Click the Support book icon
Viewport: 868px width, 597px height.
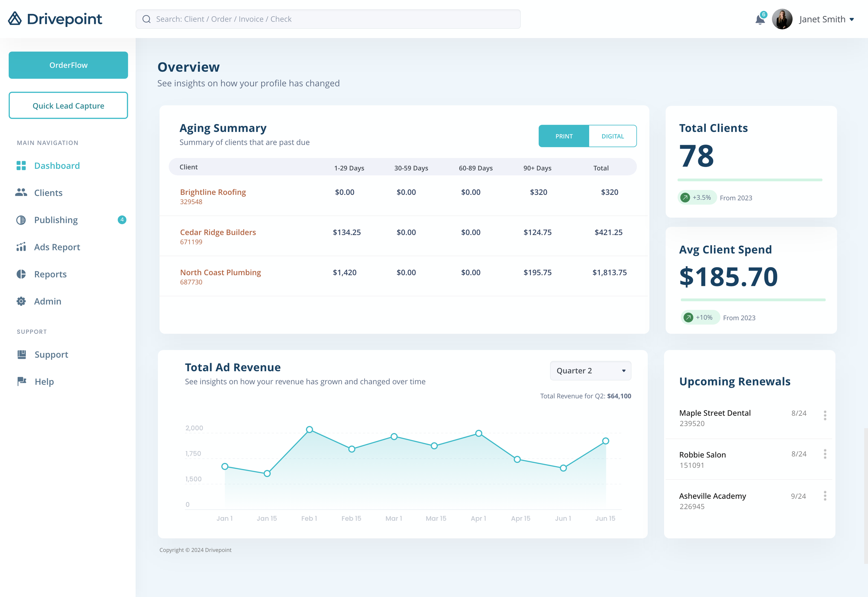pos(22,354)
